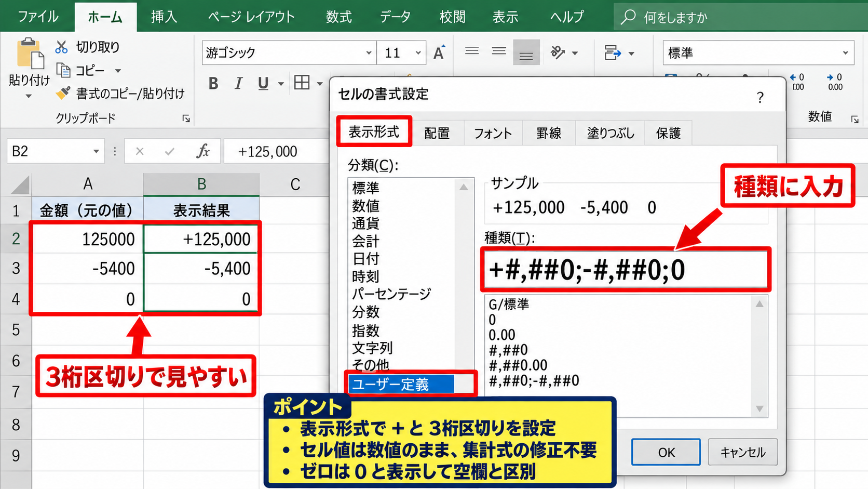Select the 配置 tab in the dialog

pyautogui.click(x=437, y=133)
